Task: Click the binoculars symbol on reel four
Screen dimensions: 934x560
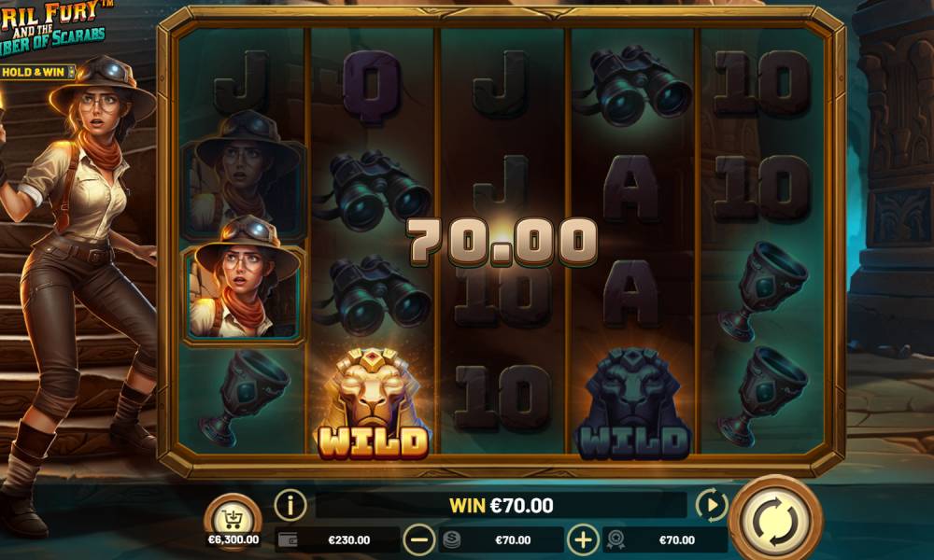Action: [x=632, y=85]
